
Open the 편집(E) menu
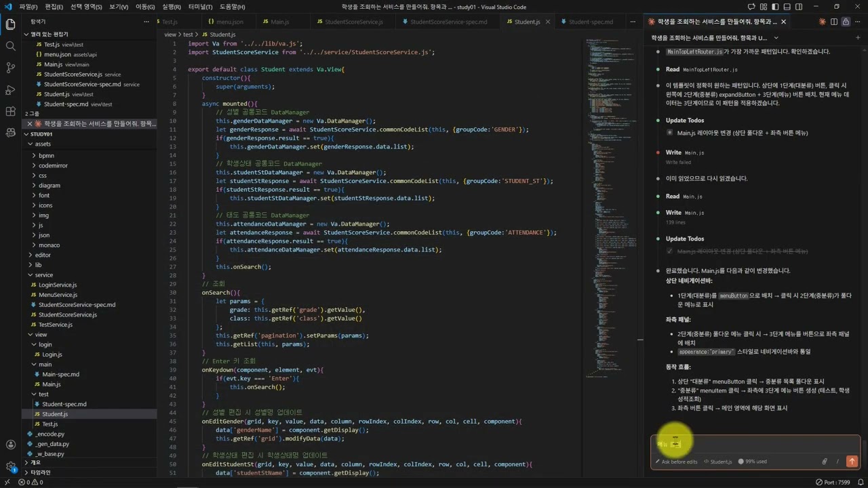54,7
